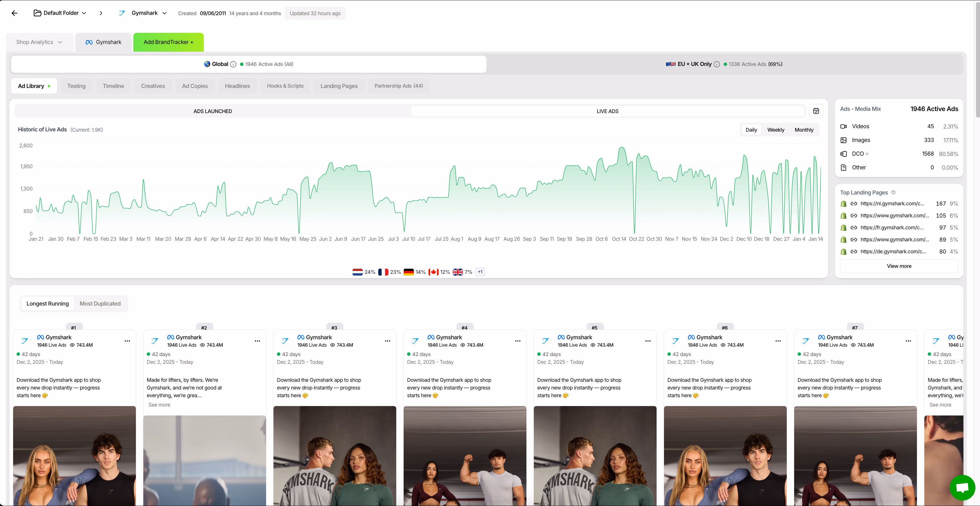This screenshot has height=506, width=980.
Task: Click the +1 extra countries badge below the chart
Action: [x=480, y=272]
